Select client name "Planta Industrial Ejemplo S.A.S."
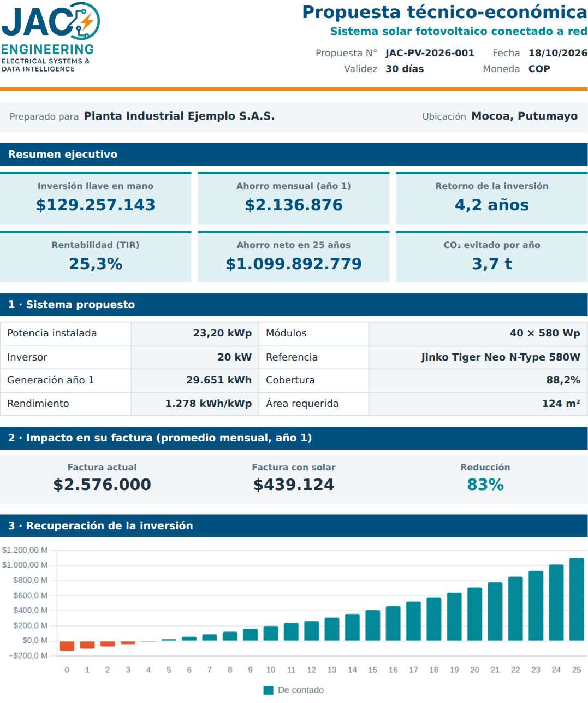 click(x=179, y=116)
